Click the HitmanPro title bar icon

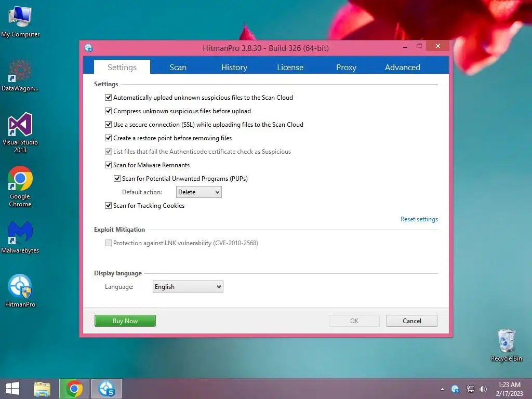click(x=88, y=48)
